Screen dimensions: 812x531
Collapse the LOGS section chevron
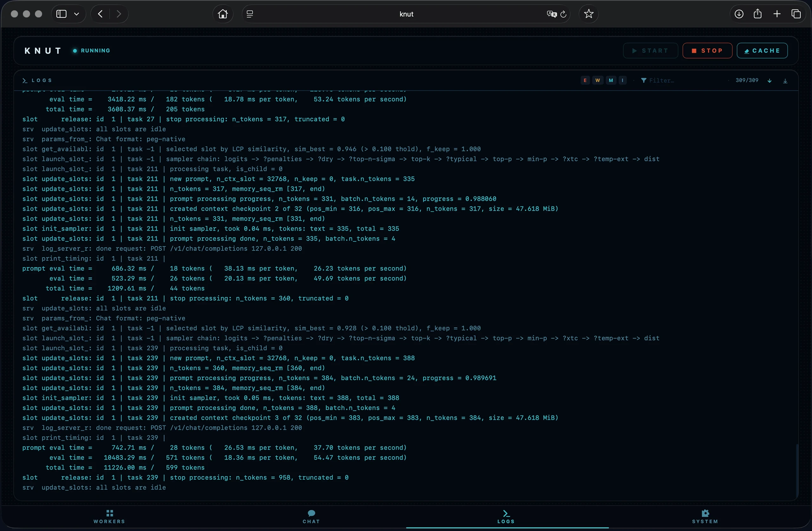coord(24,81)
